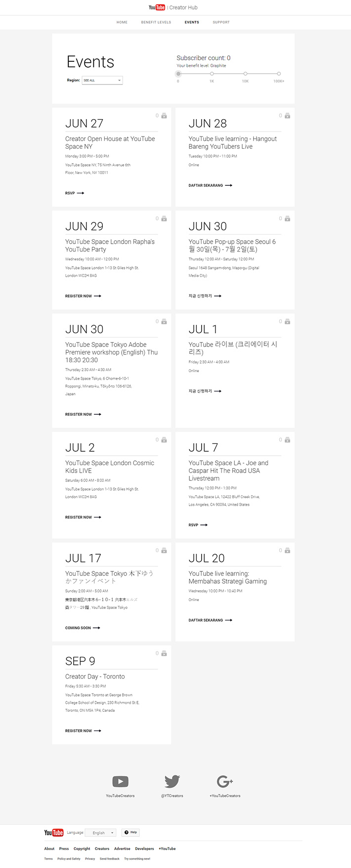Image resolution: width=351 pixels, height=868 pixels.
Task: Click the camera icon on JUN 28 card
Action: (287, 116)
